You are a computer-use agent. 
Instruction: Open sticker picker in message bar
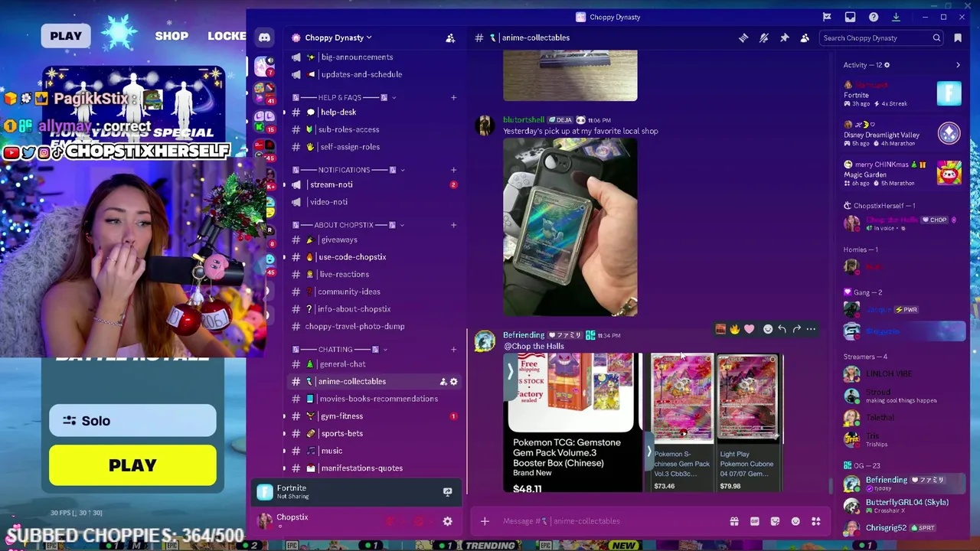(775, 521)
